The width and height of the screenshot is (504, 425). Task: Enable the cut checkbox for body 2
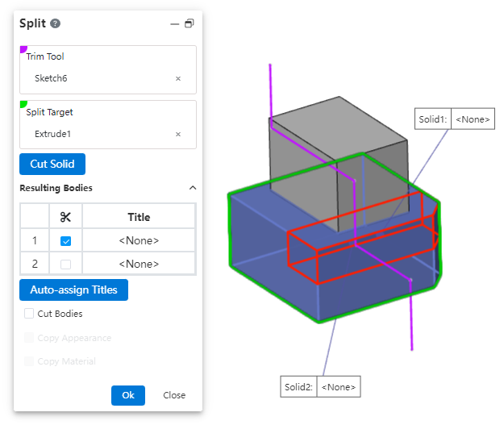click(66, 264)
